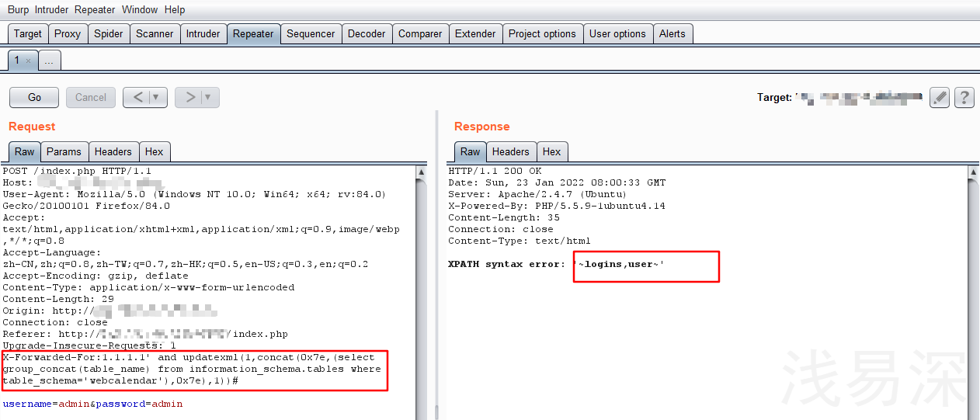The image size is (980, 420).
Task: Switch to the Target tab
Action: 28,34
